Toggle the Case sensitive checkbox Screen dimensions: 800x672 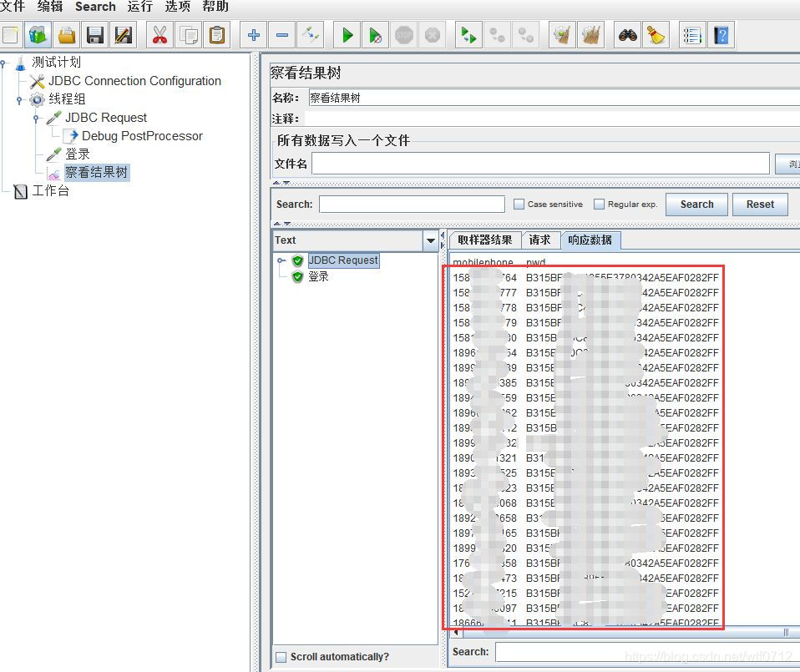519,204
